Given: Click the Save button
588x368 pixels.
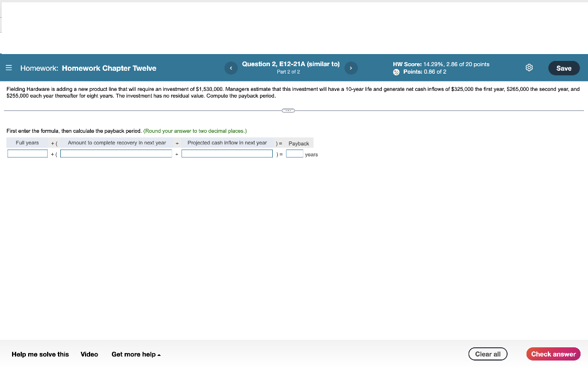Looking at the screenshot, I should click(564, 68).
